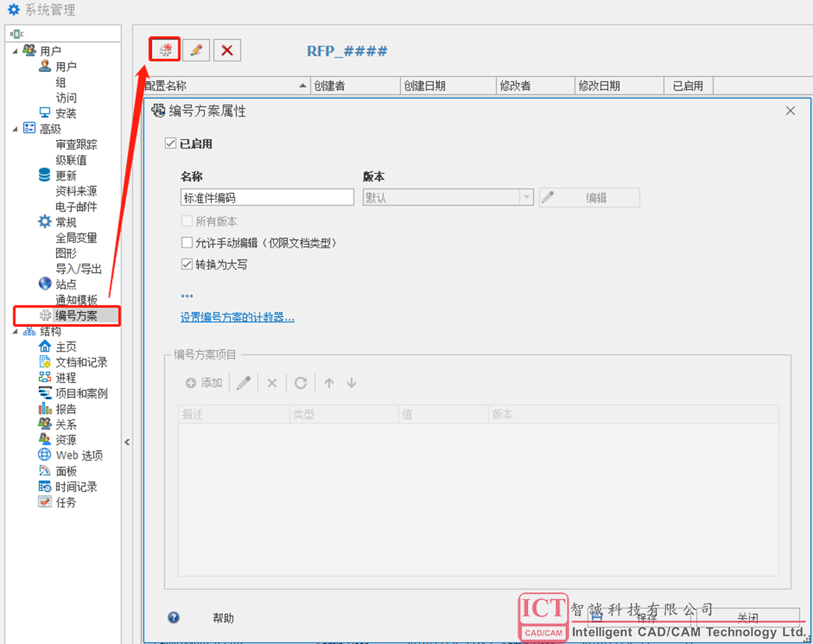Click the 名称 text input field

click(267, 197)
